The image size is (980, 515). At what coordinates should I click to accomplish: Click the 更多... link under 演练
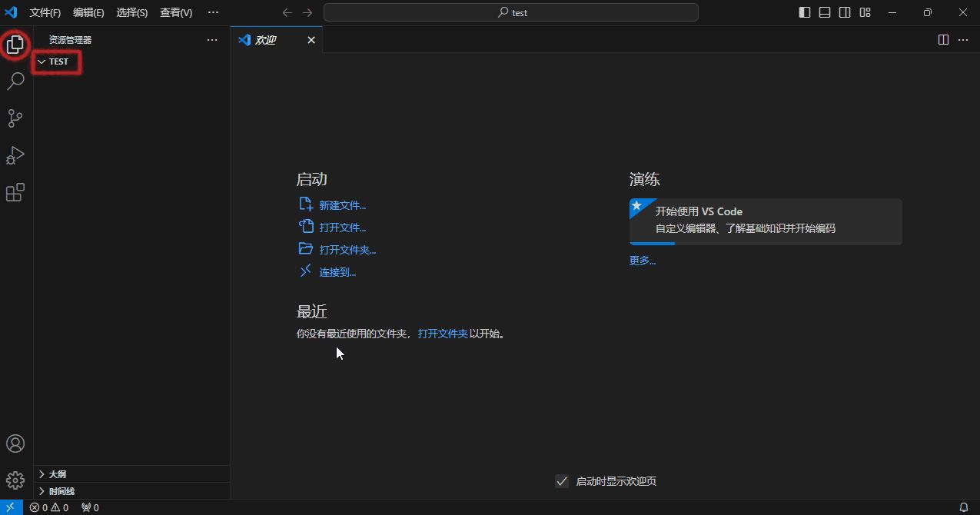tap(643, 260)
